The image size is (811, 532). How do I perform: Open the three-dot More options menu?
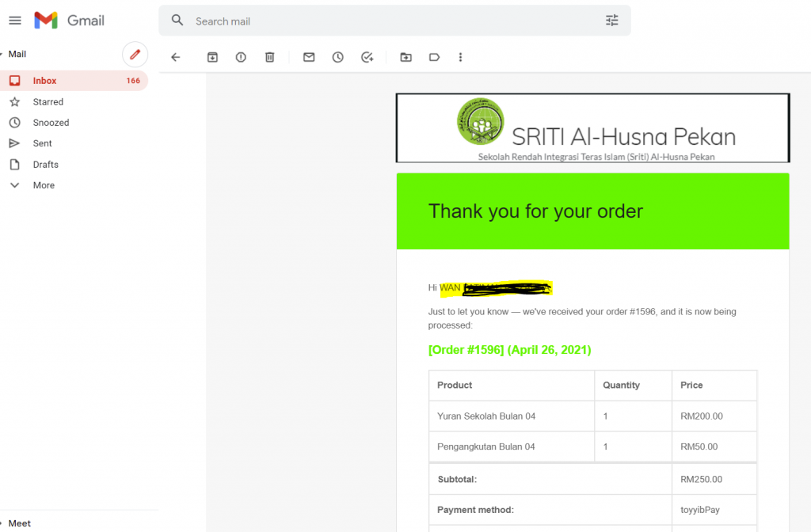tap(460, 57)
